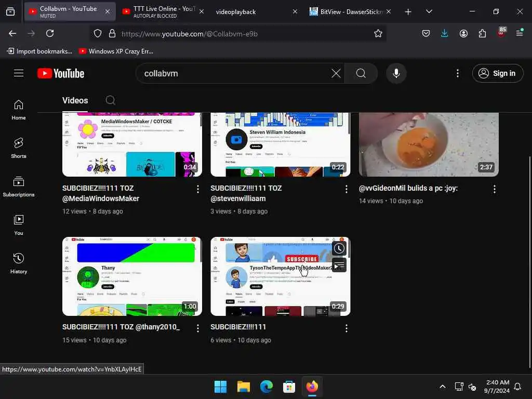The width and height of the screenshot is (532, 399).
Task: Start voice search with the microphone
Action: [x=396, y=73]
